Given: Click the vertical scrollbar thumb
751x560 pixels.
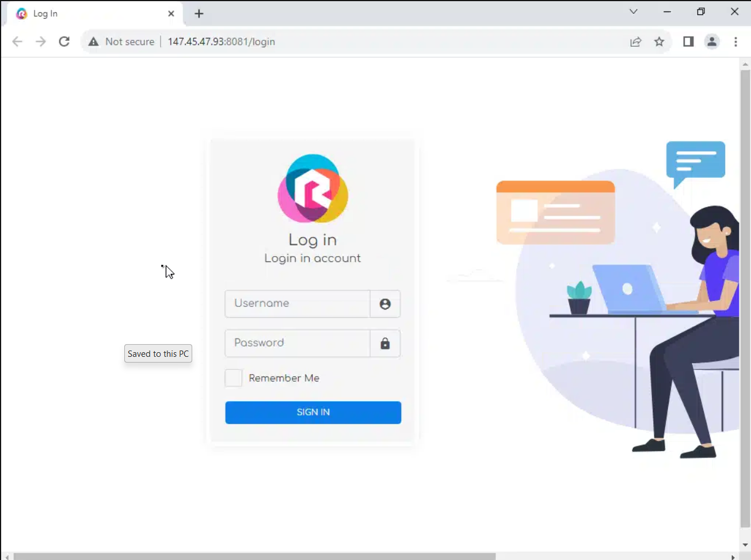Looking at the screenshot, I should pos(745,299).
